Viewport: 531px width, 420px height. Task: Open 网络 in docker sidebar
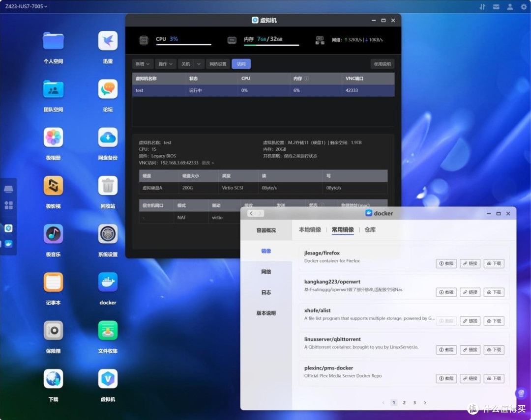(266, 272)
